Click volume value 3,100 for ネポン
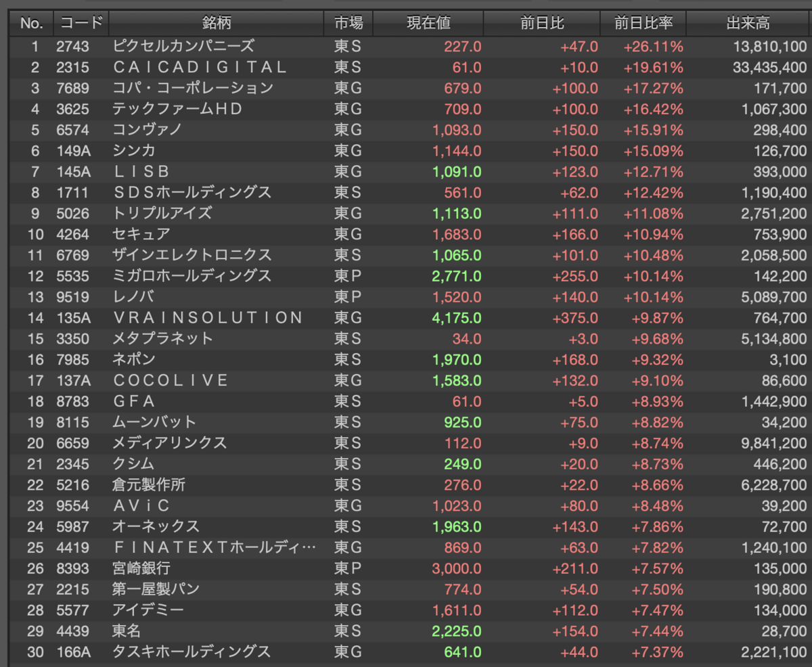812x667 pixels. tap(789, 359)
